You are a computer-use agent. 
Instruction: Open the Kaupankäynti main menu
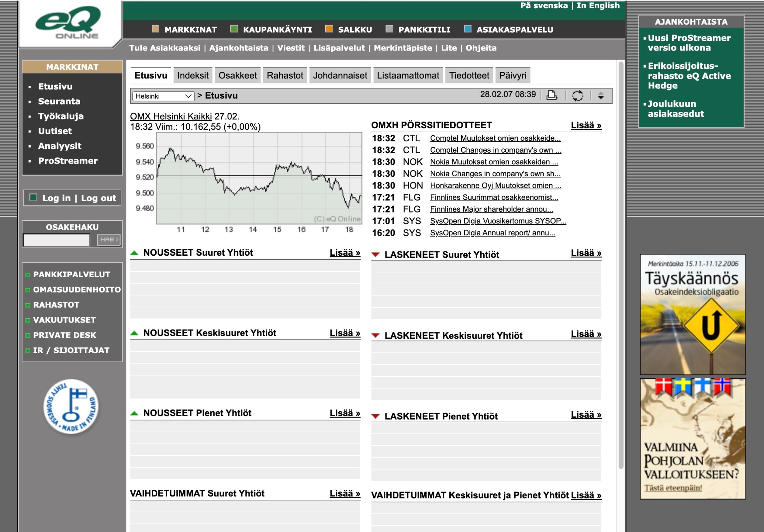pos(277,30)
